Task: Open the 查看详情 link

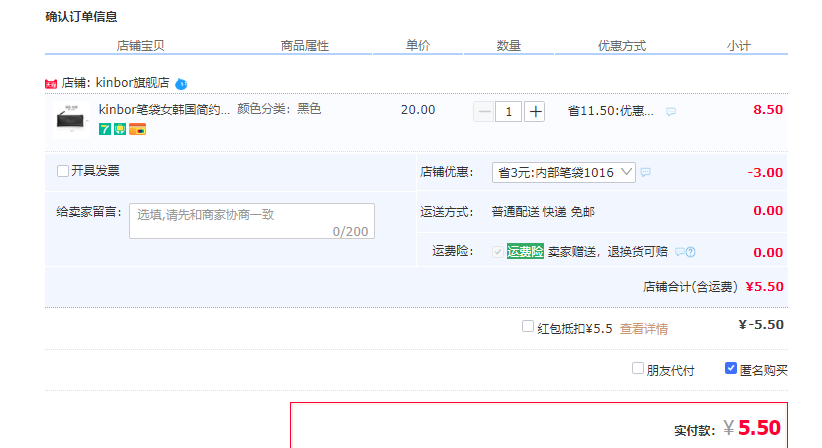Action: point(644,329)
